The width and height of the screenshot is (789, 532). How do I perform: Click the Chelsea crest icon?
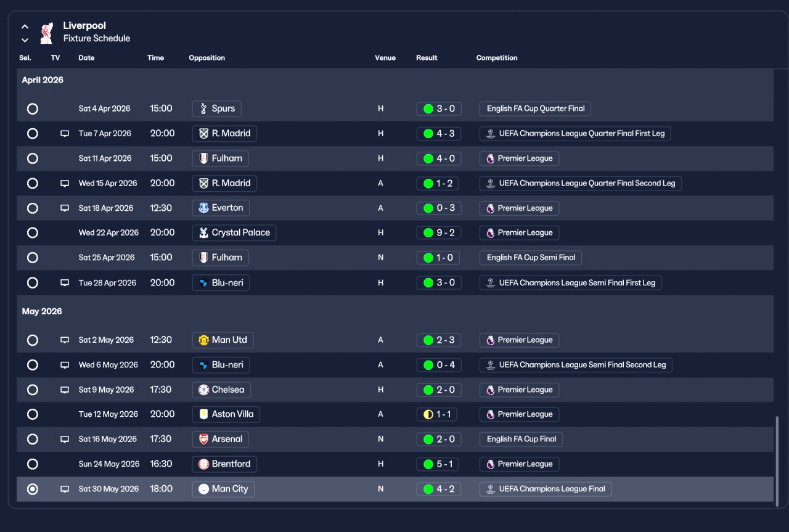click(x=203, y=390)
